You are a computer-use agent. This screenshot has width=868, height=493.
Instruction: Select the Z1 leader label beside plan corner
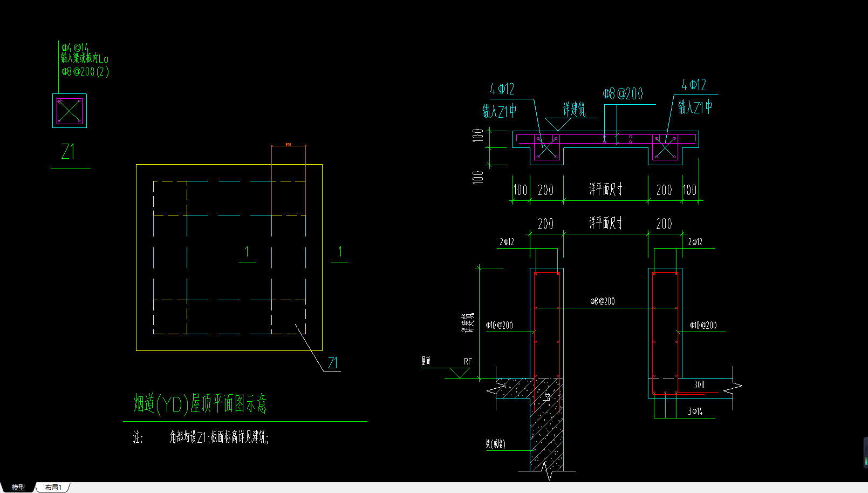[x=333, y=363]
